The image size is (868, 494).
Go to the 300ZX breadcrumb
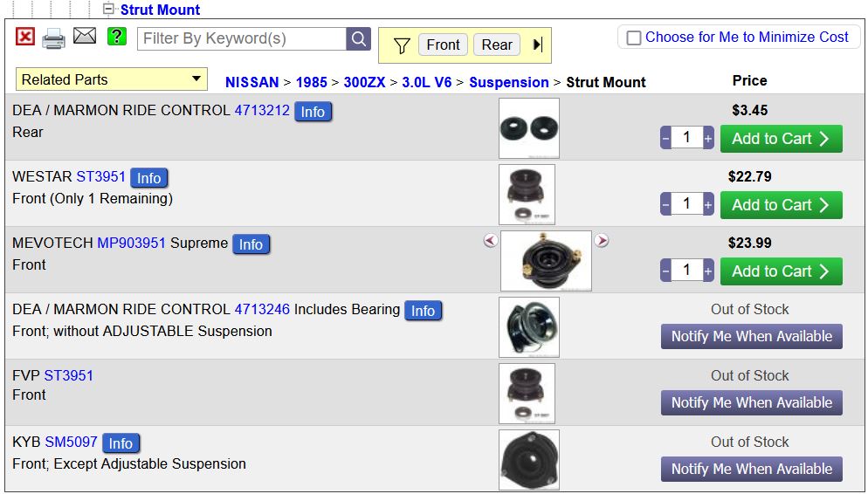point(364,82)
